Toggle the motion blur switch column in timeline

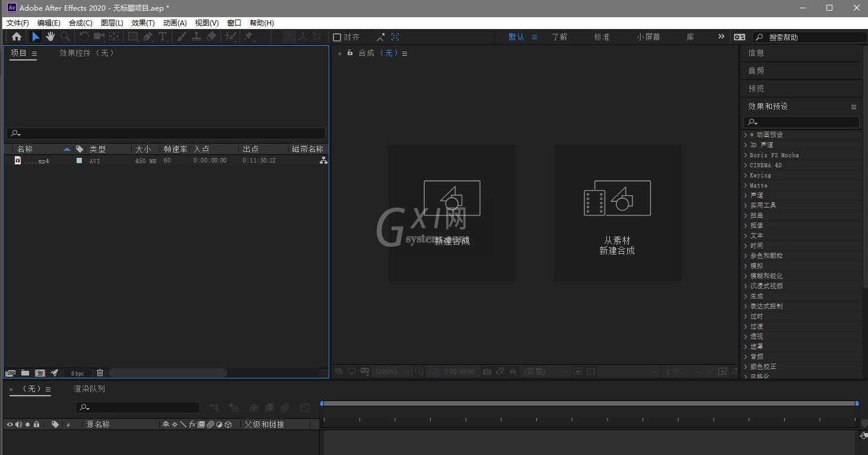[x=210, y=424]
